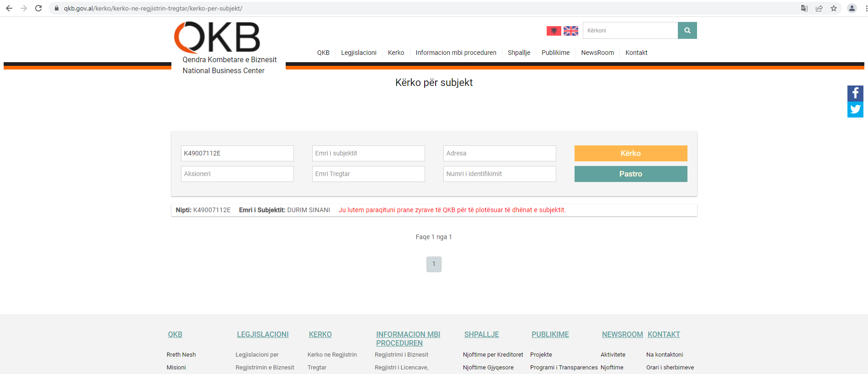Switch language using the UK flag icon
Viewport: 868px width, 374px height.
click(x=570, y=31)
